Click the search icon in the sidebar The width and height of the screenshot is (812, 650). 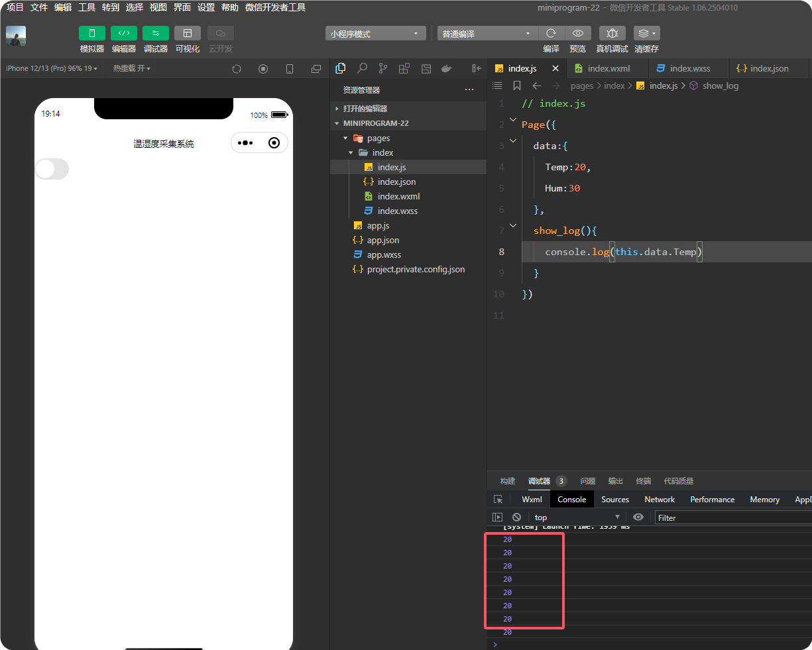tap(362, 68)
